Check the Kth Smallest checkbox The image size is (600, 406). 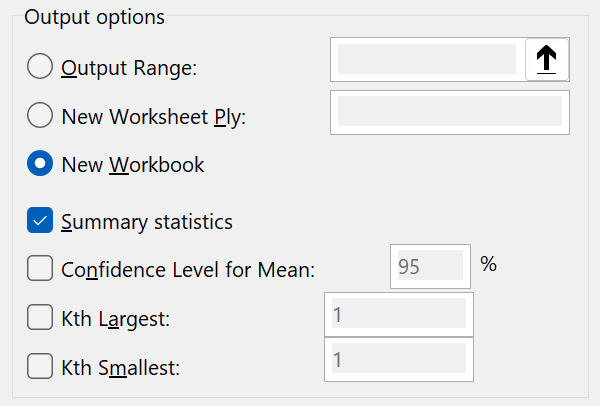[x=40, y=367]
